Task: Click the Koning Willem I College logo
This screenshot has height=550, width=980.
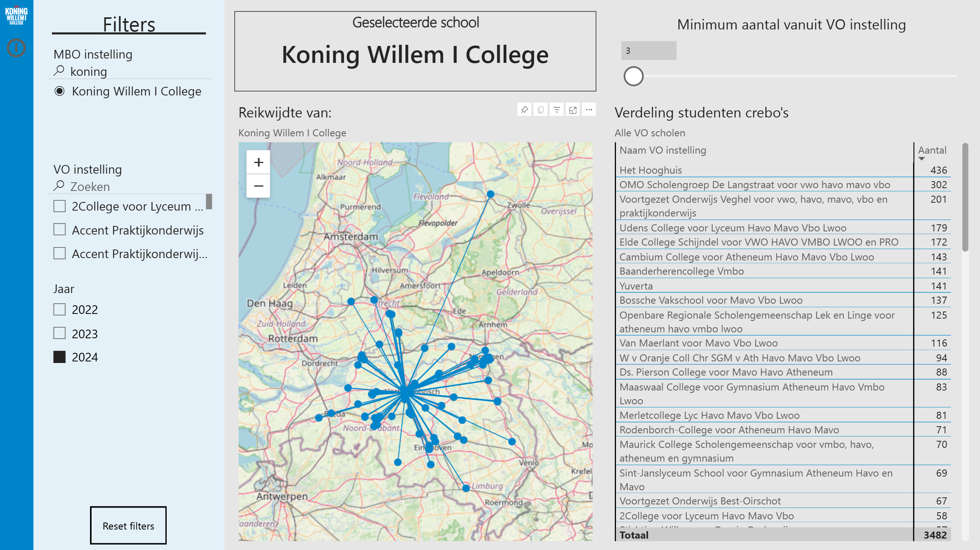Action: coord(16,16)
